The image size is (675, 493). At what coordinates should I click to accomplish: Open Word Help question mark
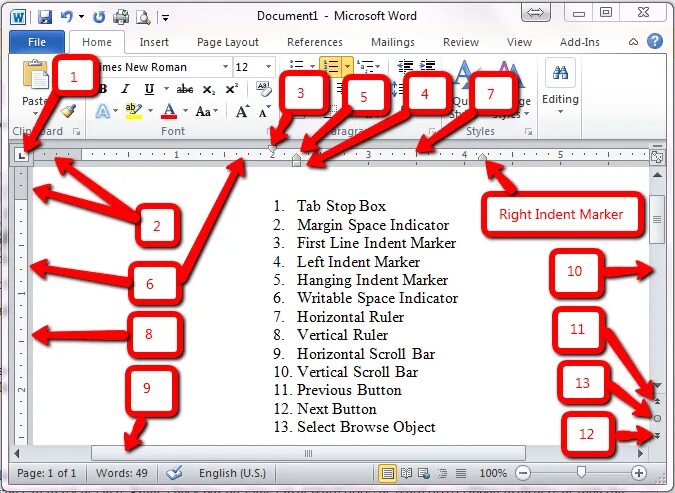655,41
